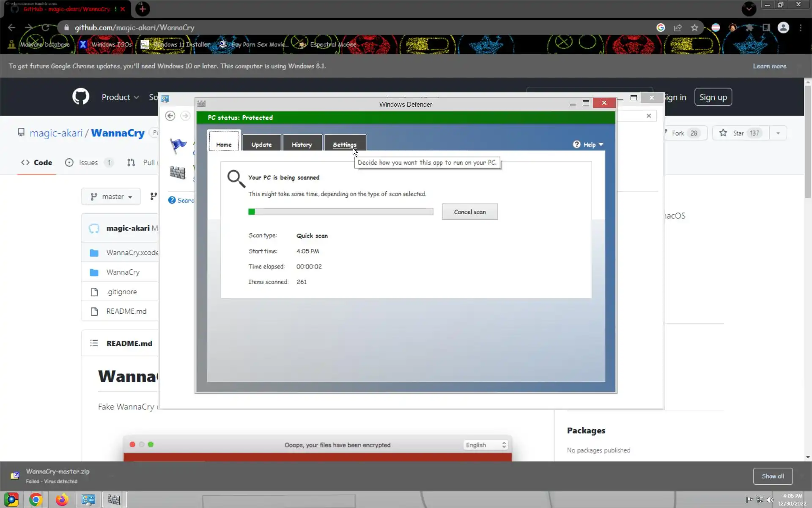The width and height of the screenshot is (812, 508).
Task: Click the scan progress bar
Action: [340, 212]
